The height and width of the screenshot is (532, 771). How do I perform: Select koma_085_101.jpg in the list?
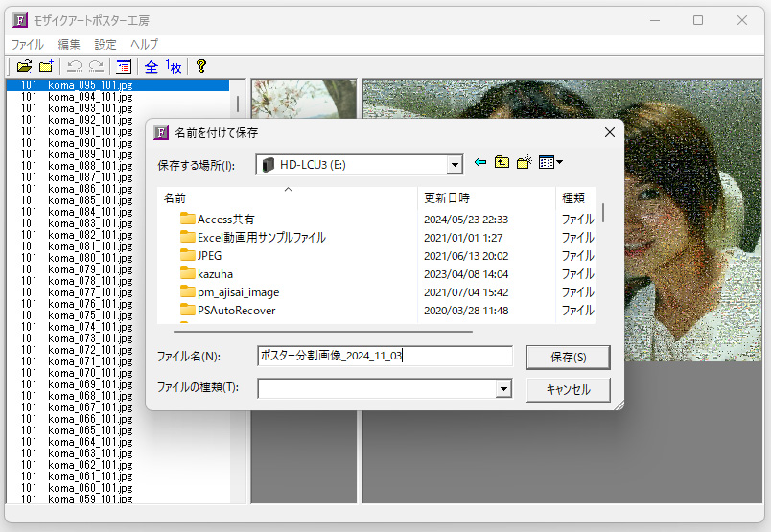coord(118,200)
